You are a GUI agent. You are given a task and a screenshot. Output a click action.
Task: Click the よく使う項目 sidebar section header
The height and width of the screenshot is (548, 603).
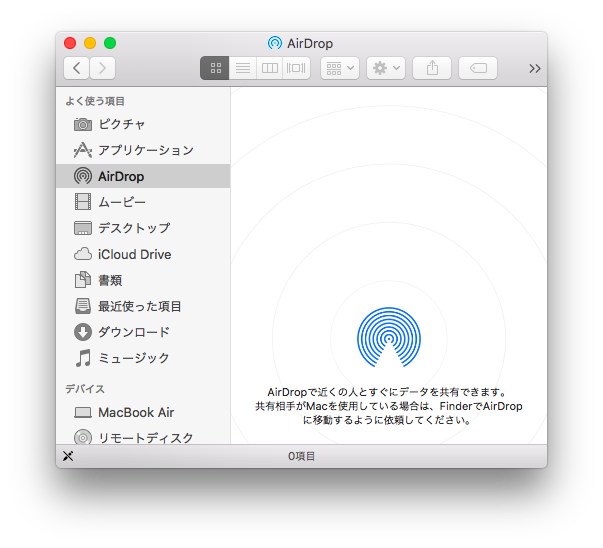pos(95,101)
